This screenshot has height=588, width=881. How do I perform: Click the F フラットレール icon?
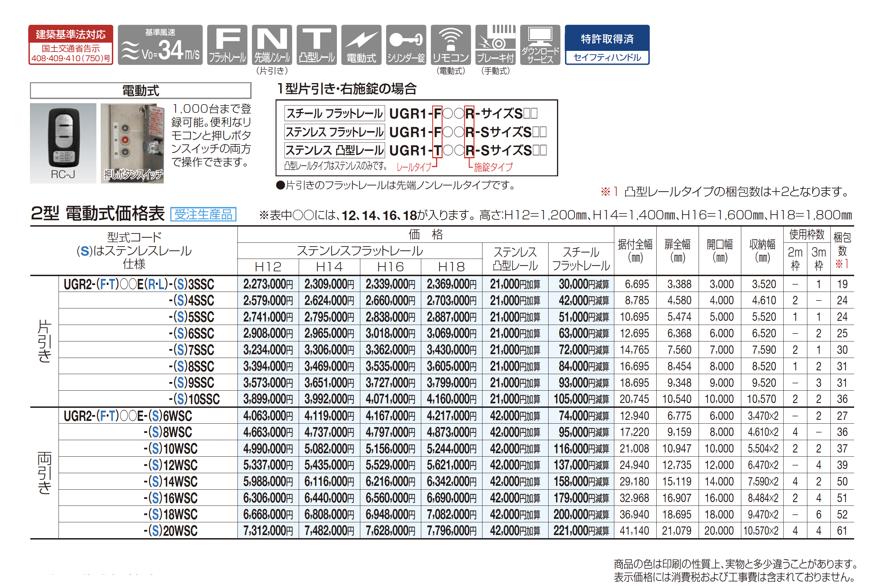click(x=227, y=45)
